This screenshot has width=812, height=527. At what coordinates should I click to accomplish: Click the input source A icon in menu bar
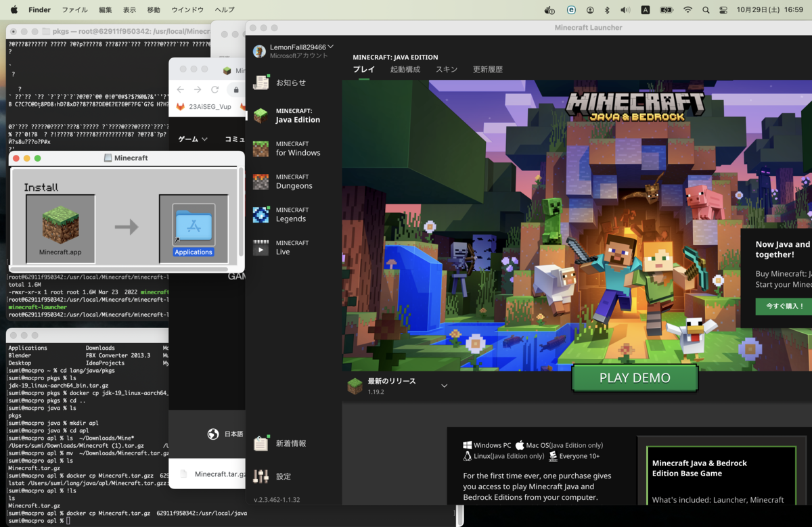click(646, 10)
